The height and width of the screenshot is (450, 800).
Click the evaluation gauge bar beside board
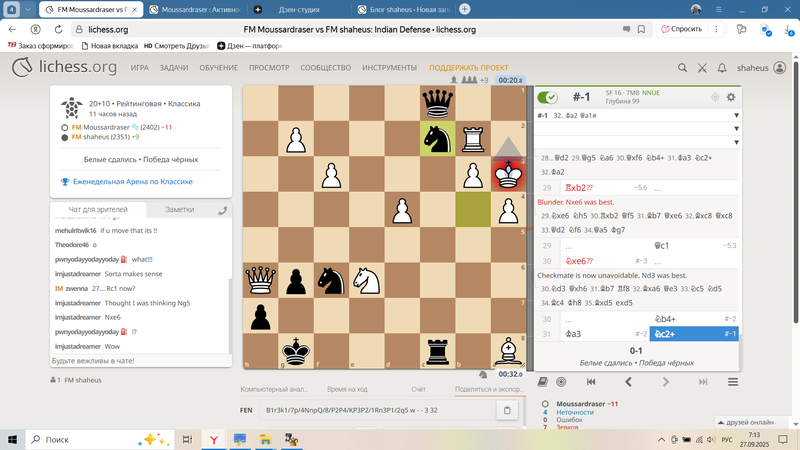(530, 227)
